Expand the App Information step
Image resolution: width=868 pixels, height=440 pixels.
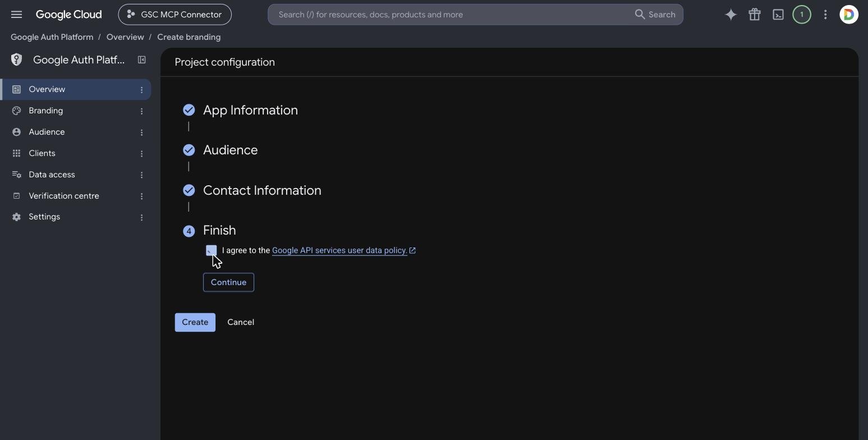pos(250,110)
